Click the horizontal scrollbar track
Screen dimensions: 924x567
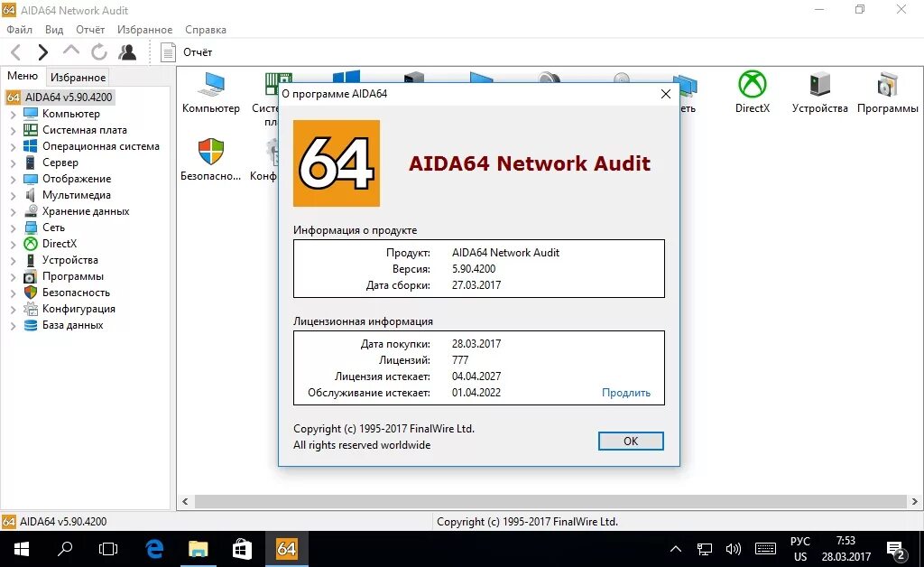pos(550,502)
